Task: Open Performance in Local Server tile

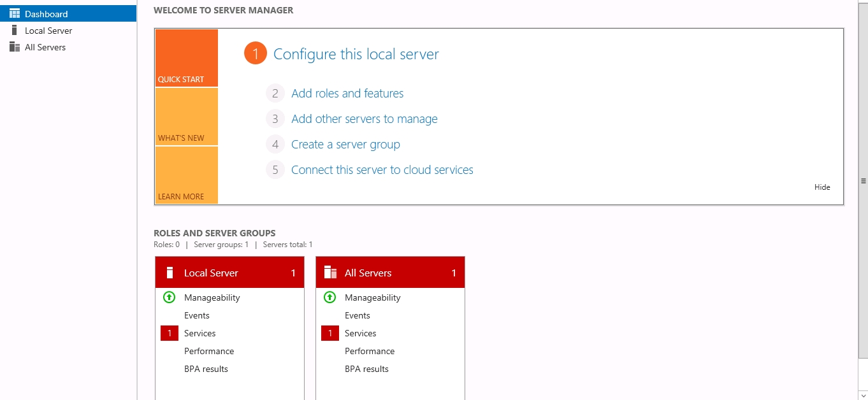Action: (209, 351)
